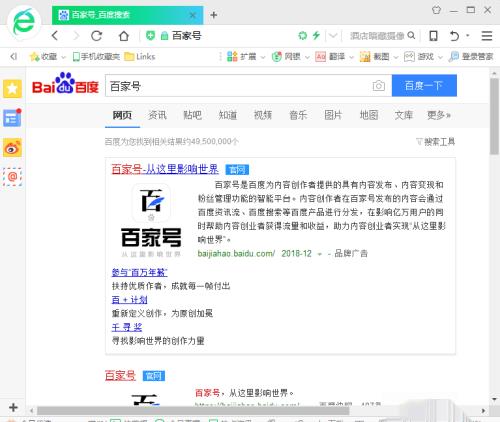Open the mail @ sidebar icon
Image resolution: width=500 pixels, height=422 pixels.
click(12, 177)
